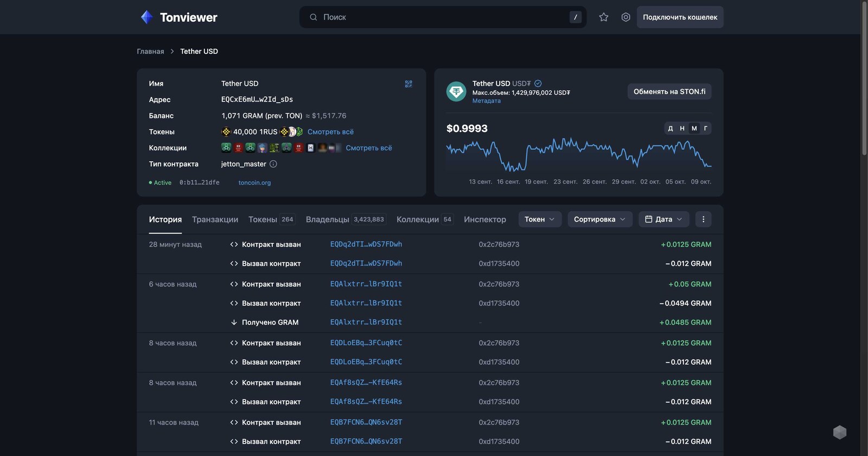
Task: Focus the Поиск search field
Action: coord(443,17)
